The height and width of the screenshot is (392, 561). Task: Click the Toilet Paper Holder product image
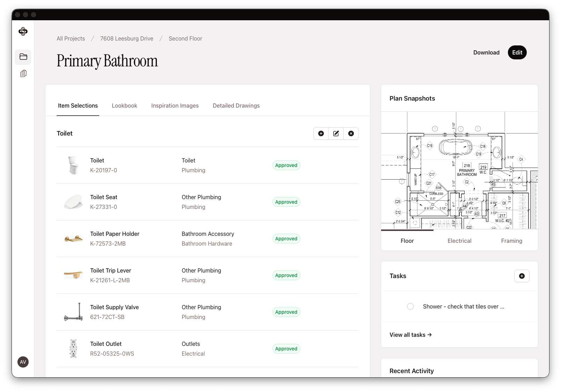coord(73,239)
